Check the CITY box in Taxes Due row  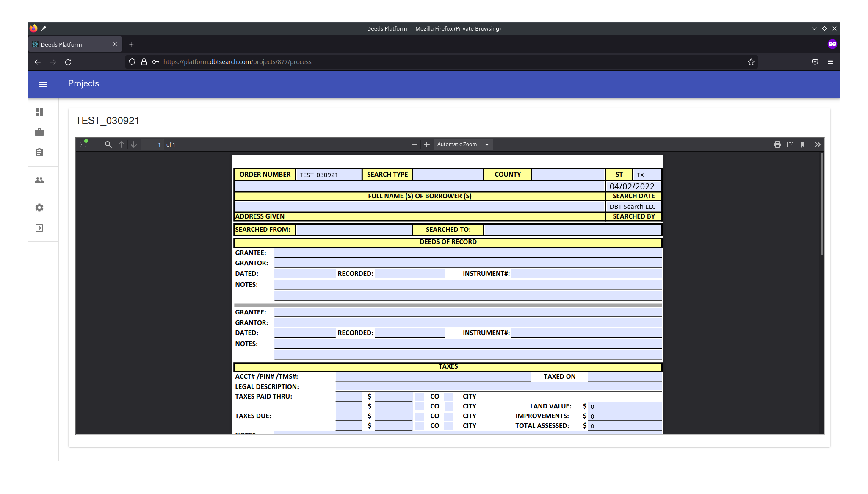449,416
